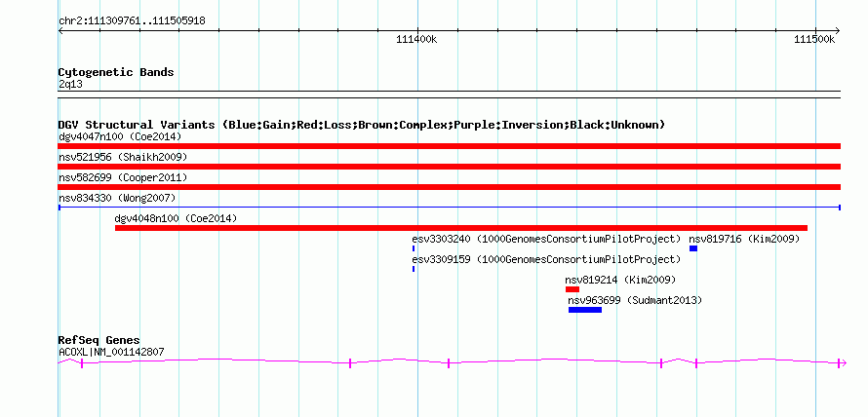Click the left arrowhead of the ruler
This screenshot has height=417, width=868.
[x=60, y=31]
